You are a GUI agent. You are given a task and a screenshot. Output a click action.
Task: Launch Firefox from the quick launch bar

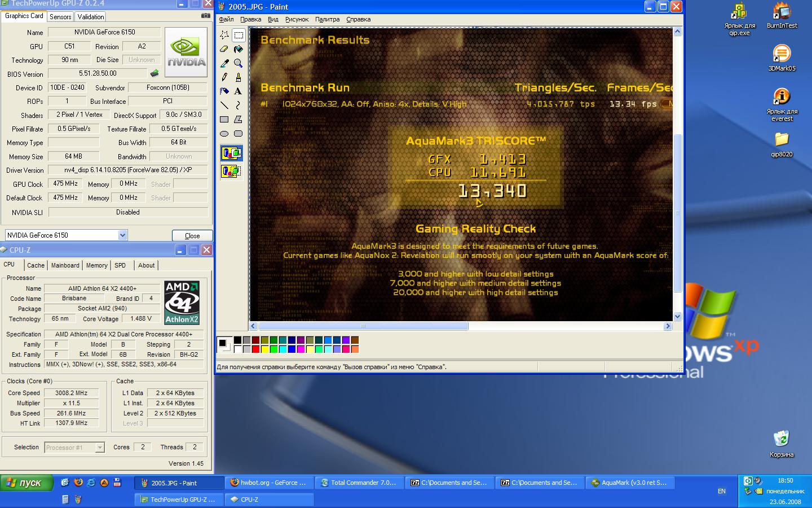click(x=78, y=483)
